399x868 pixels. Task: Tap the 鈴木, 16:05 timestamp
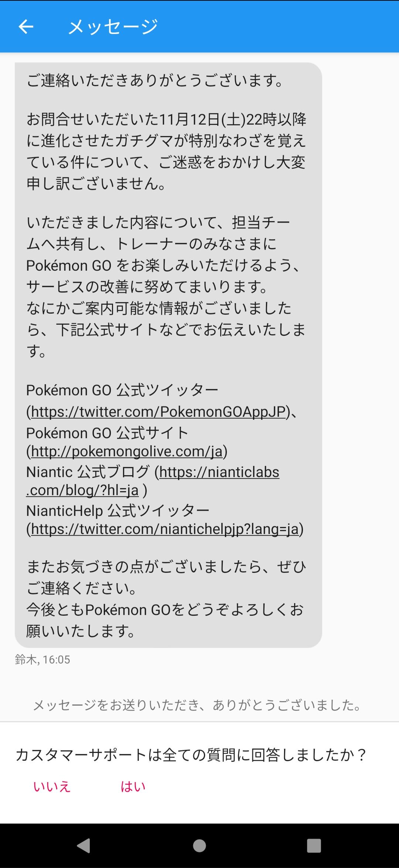[x=42, y=659]
